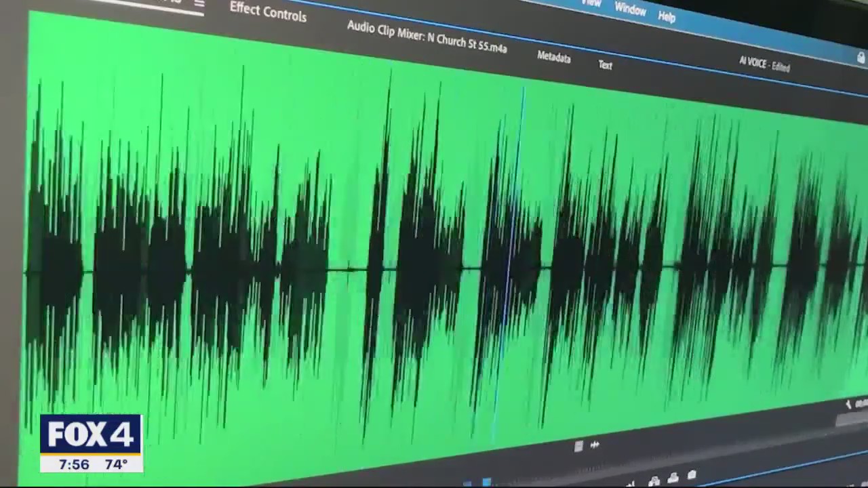This screenshot has height=488, width=868.
Task: Switch to the Effect Controls tab
Action: pyautogui.click(x=267, y=17)
